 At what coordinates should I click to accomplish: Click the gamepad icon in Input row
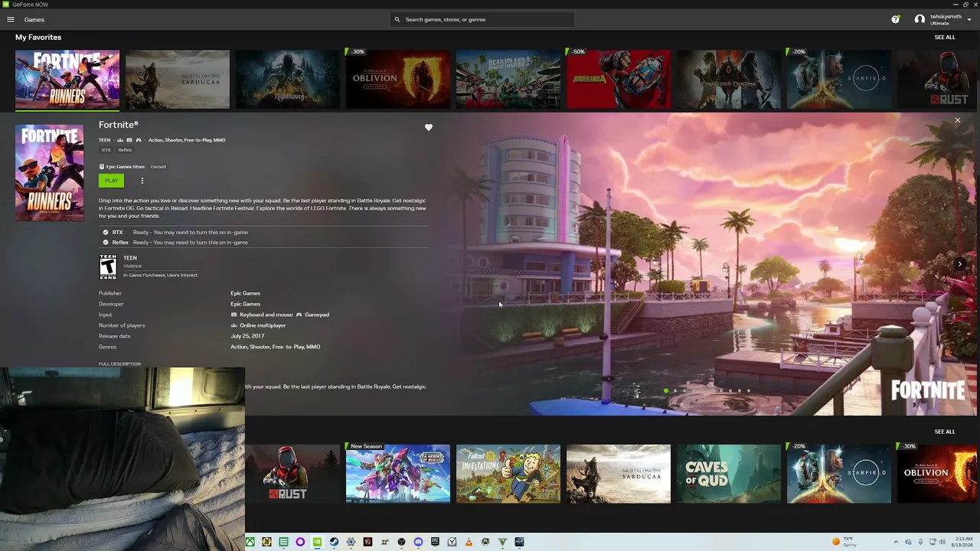(x=299, y=315)
